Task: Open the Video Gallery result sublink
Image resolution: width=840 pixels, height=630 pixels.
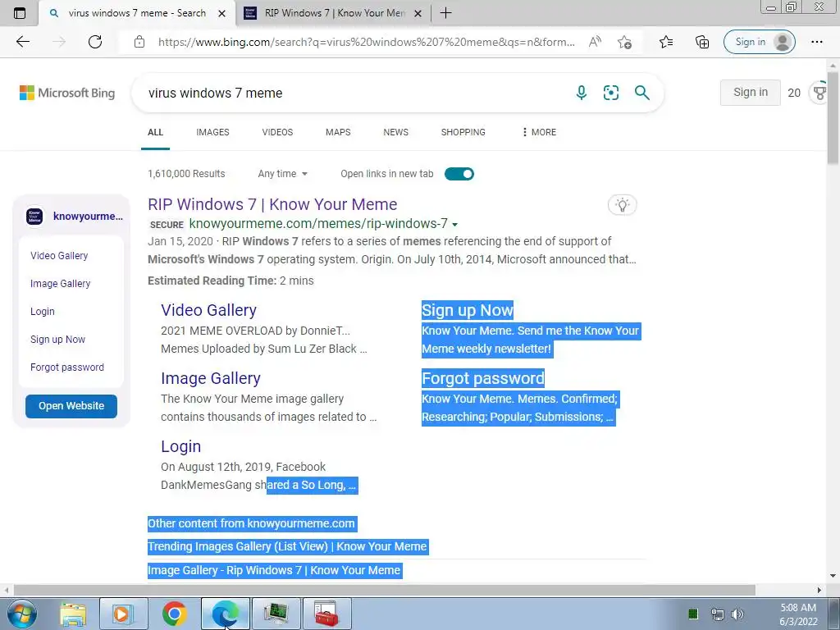Action: click(209, 310)
